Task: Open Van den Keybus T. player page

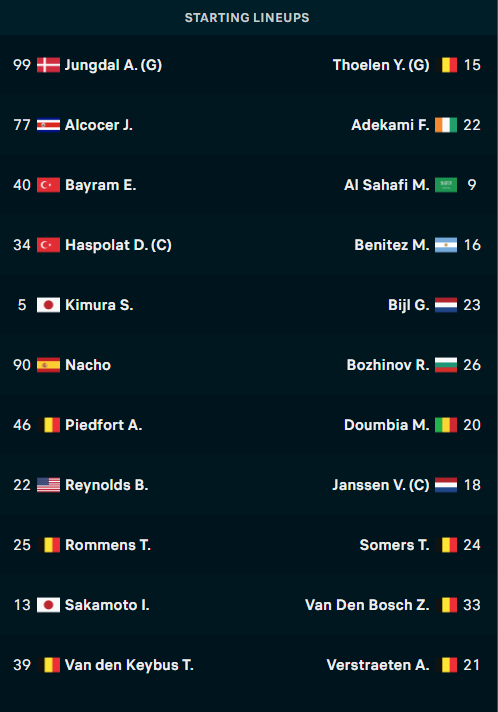Action: point(129,665)
